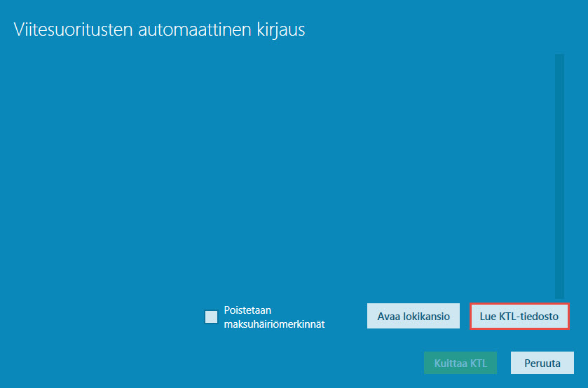Enable the Poistetaan maksuhäiriömerkinnät checkbox

211,317
